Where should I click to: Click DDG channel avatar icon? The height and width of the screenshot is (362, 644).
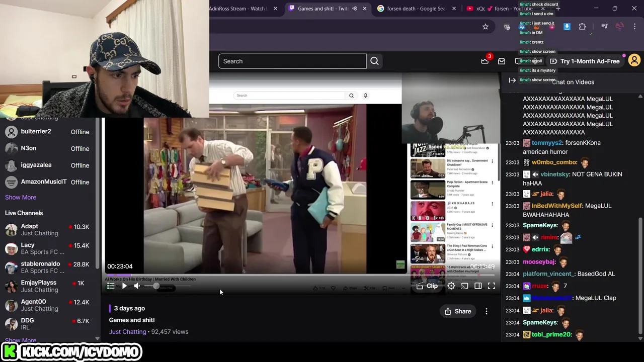coord(11,324)
